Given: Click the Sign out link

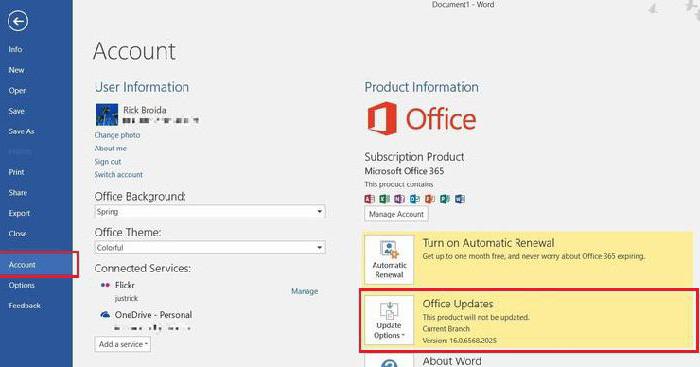Looking at the screenshot, I should (x=108, y=162).
